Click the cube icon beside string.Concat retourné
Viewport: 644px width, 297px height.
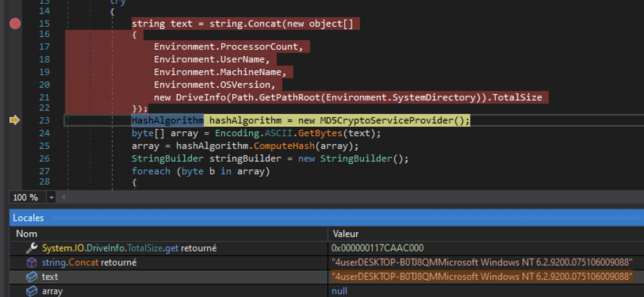[32, 262]
